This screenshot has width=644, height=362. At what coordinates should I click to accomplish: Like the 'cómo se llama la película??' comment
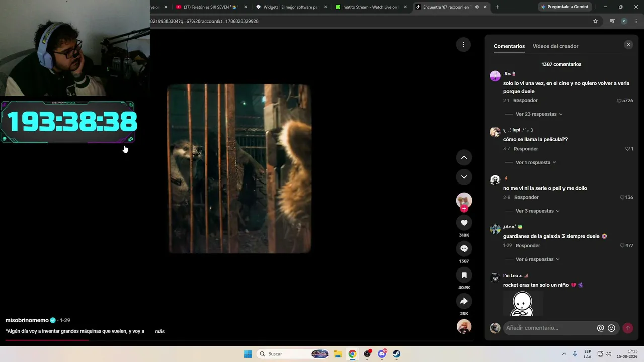coord(627,149)
